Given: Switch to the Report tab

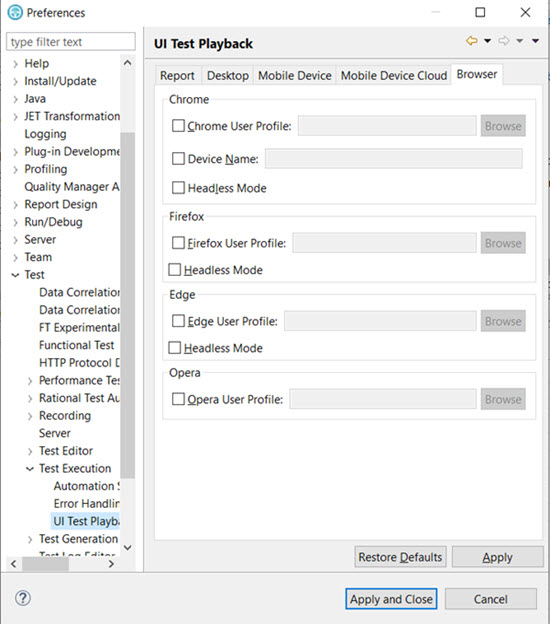Looking at the screenshot, I should 177,75.
